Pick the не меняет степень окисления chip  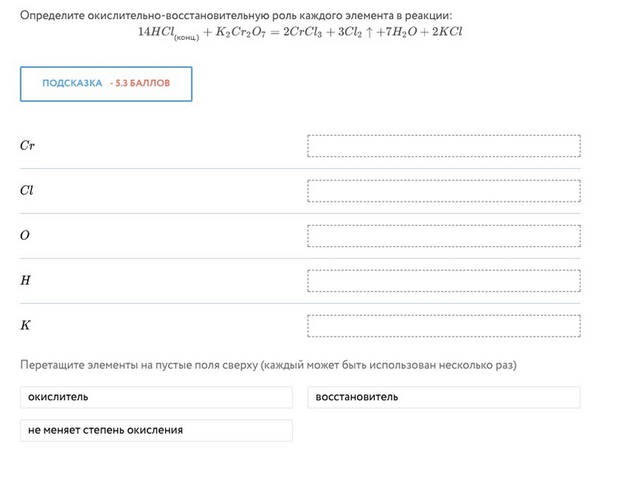156,430
